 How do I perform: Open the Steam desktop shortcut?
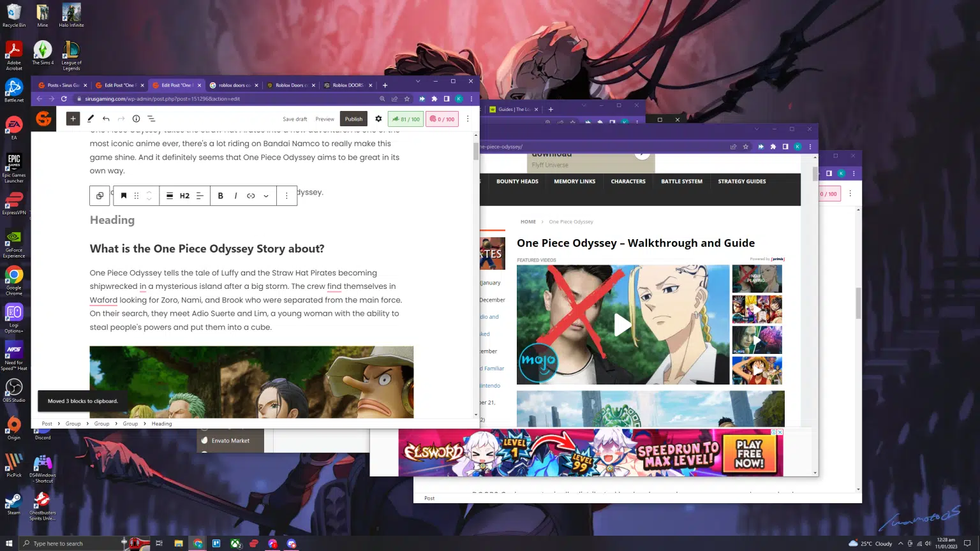[13, 503]
